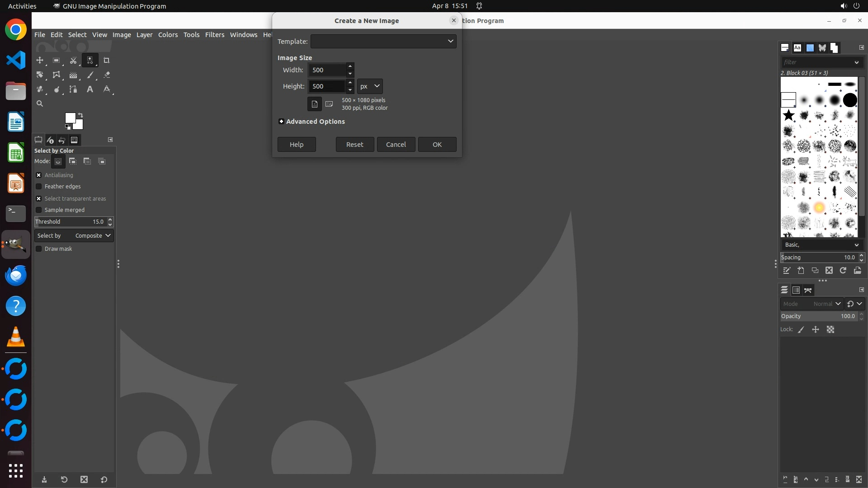Click the foreground color swatch
The width and height of the screenshot is (868, 488).
click(x=70, y=118)
